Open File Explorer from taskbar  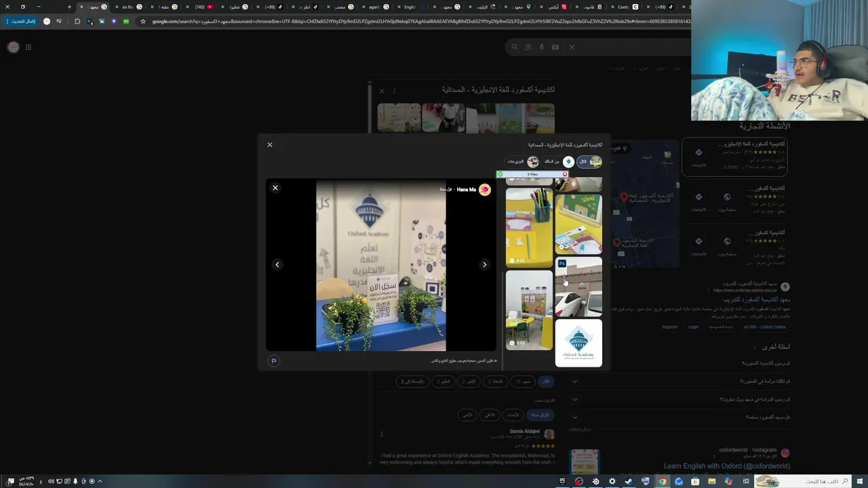click(711, 481)
